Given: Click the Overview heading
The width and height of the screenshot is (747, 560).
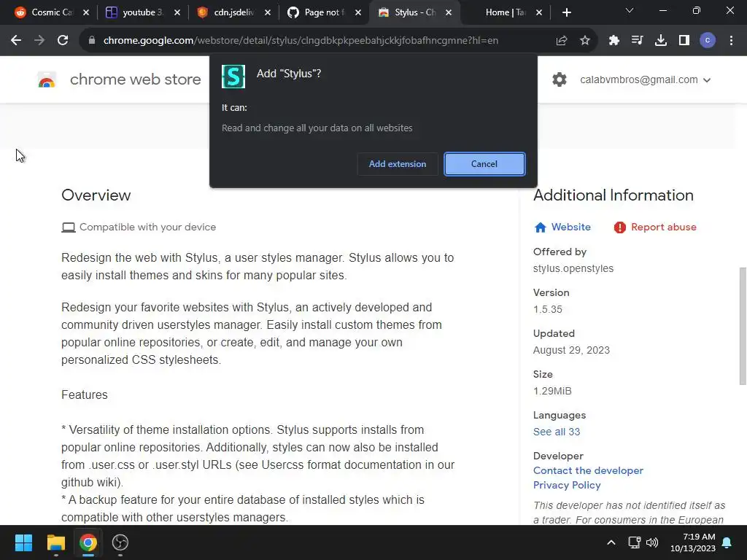Looking at the screenshot, I should pos(96,195).
